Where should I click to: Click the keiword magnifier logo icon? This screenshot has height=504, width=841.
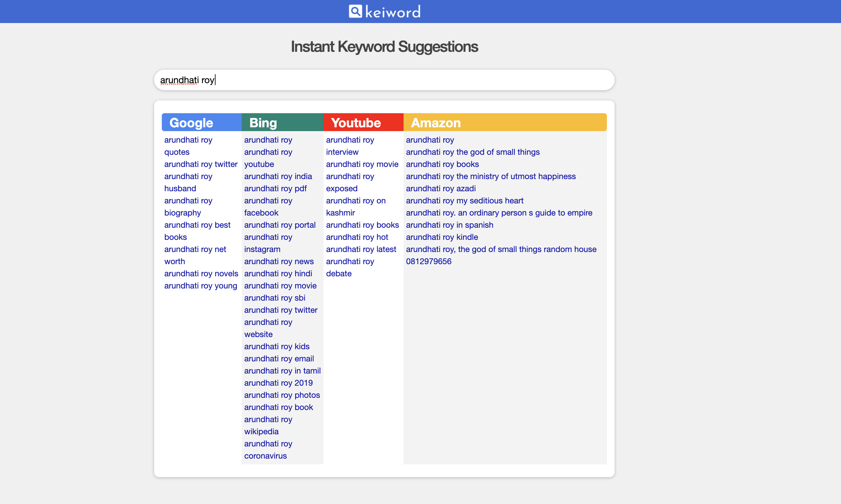click(x=355, y=11)
